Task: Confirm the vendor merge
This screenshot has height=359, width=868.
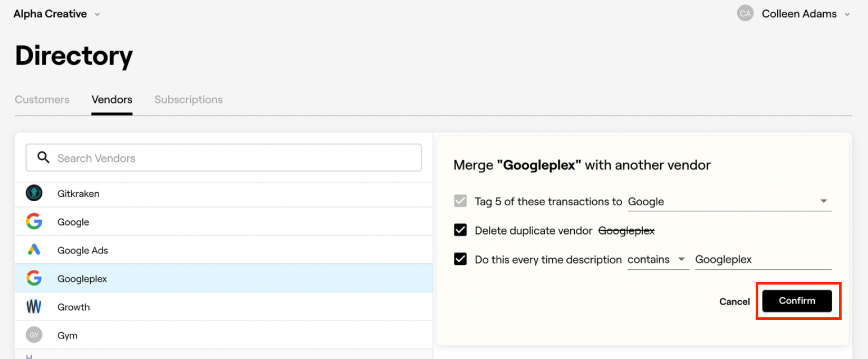Action: pyautogui.click(x=797, y=301)
